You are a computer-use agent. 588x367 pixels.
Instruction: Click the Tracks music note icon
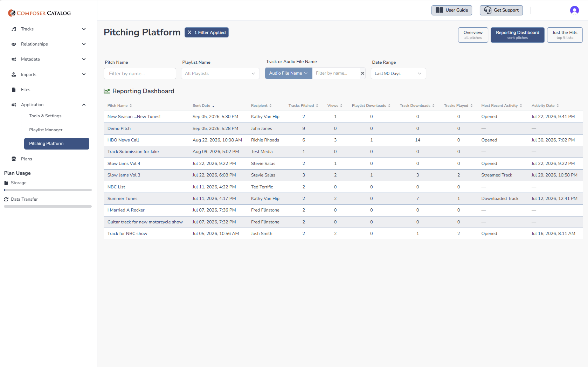tap(14, 29)
